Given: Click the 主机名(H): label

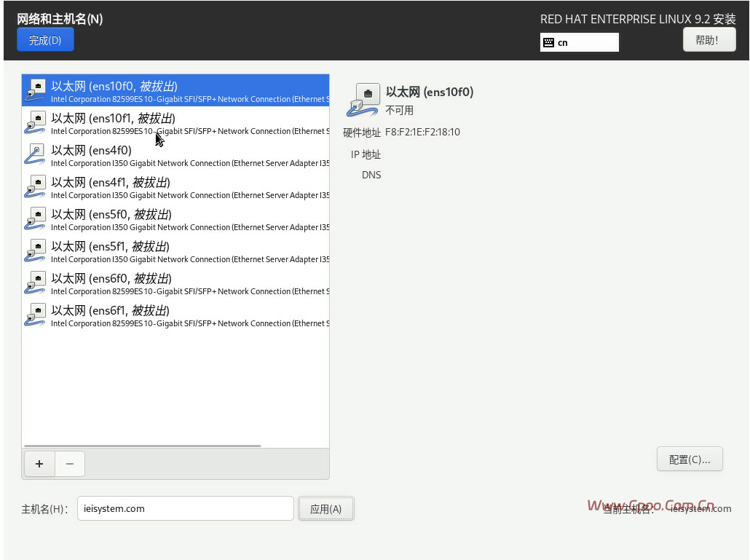Looking at the screenshot, I should coord(45,509).
